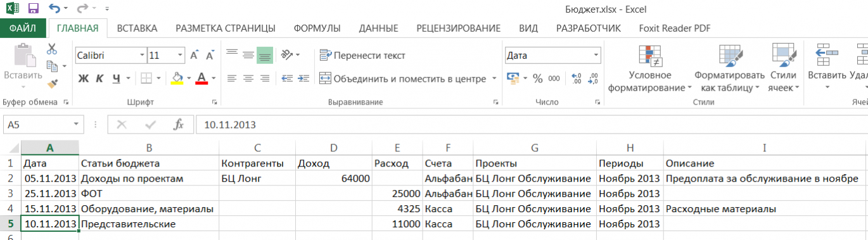The height and width of the screenshot is (240, 868).
Task: Click Форматировать как таблицу
Action: point(729,68)
